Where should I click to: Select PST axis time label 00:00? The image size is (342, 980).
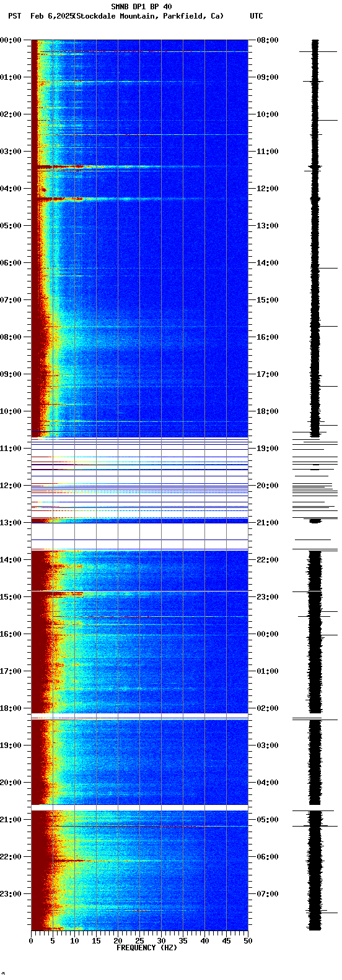coord(11,40)
